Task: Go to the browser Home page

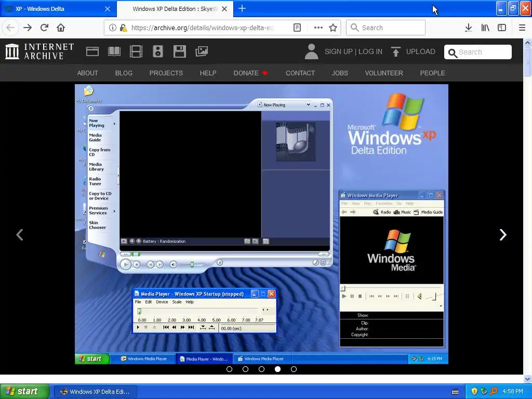Action: pos(61,28)
